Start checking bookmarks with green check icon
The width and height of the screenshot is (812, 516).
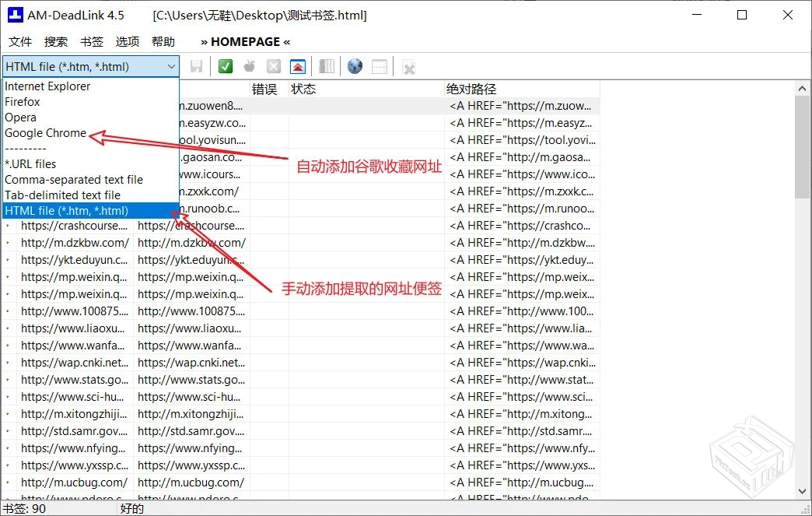click(225, 66)
